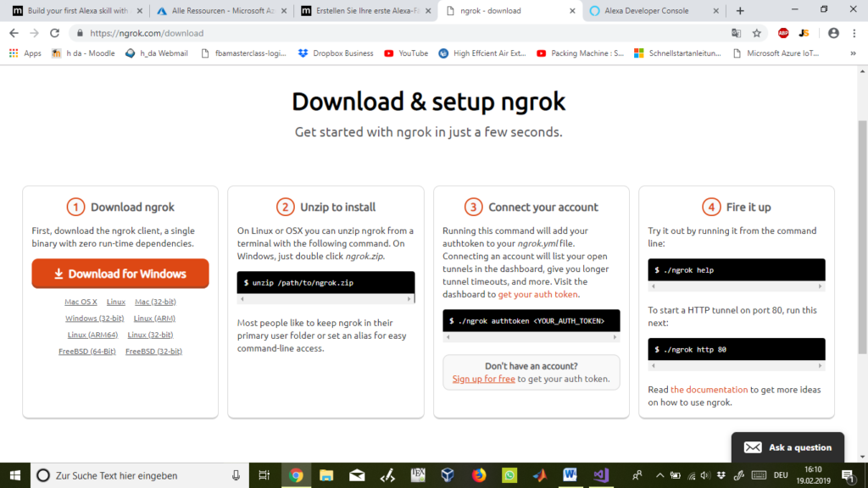Close the Alexa Developer Console tab
Screen dimensions: 868x488
click(x=715, y=10)
